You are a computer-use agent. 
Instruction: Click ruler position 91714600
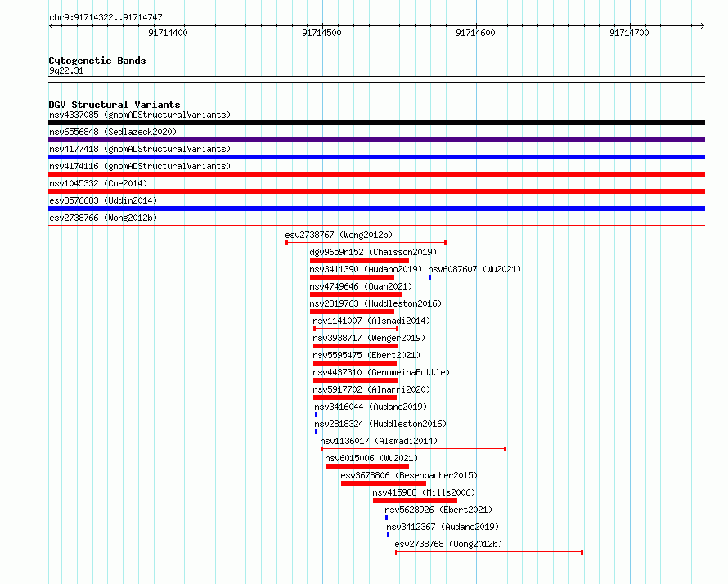pyautogui.click(x=475, y=33)
